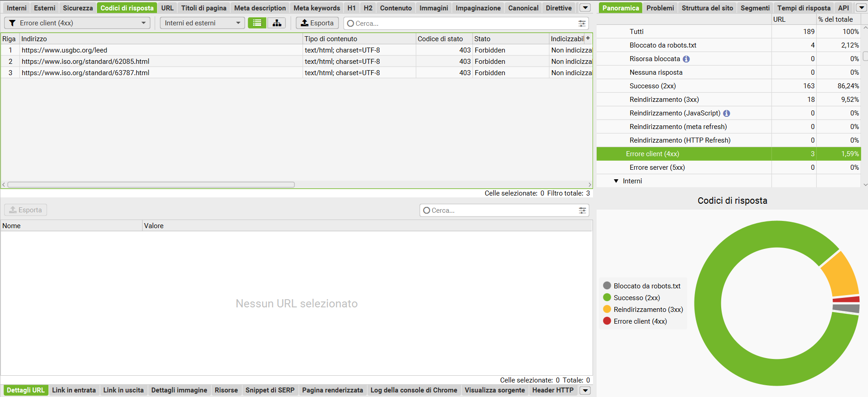Sort by Codice di stato column header

click(x=444, y=38)
